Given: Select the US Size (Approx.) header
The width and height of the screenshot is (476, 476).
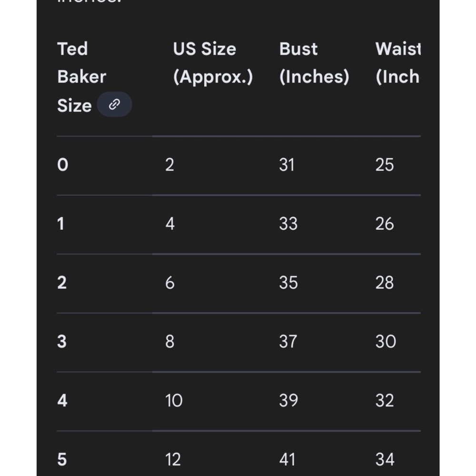Looking at the screenshot, I should (x=213, y=63).
